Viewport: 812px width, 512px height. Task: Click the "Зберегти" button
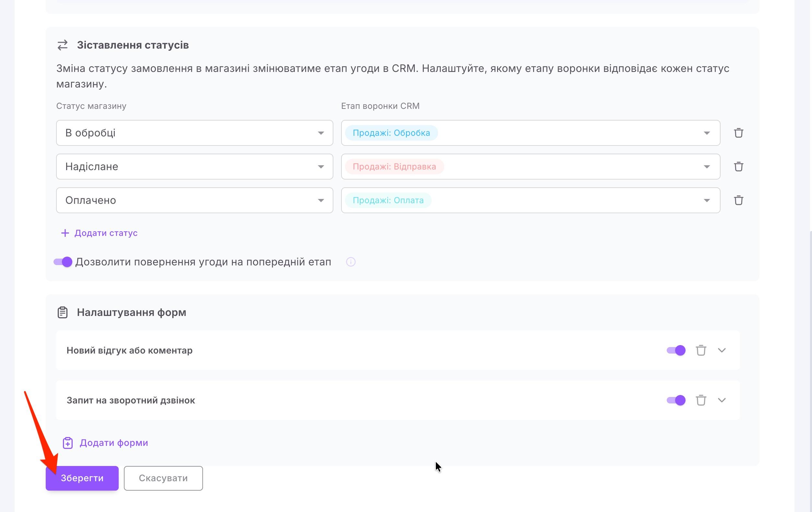pyautogui.click(x=82, y=478)
